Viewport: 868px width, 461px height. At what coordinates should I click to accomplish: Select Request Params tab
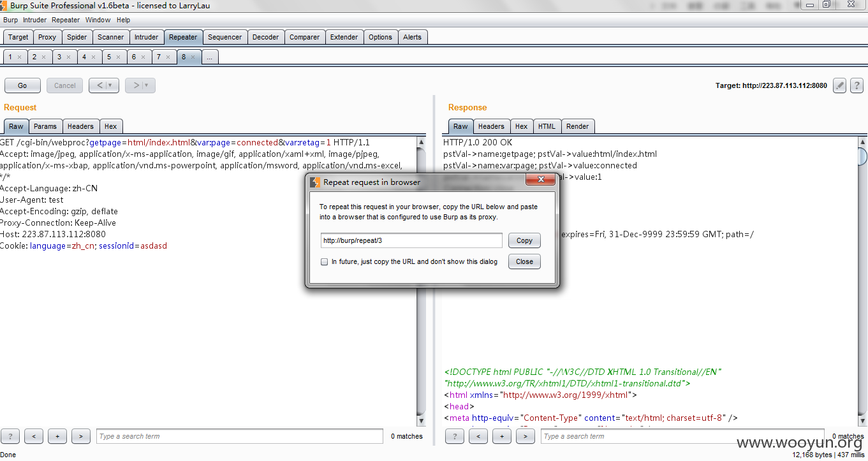tap(45, 126)
